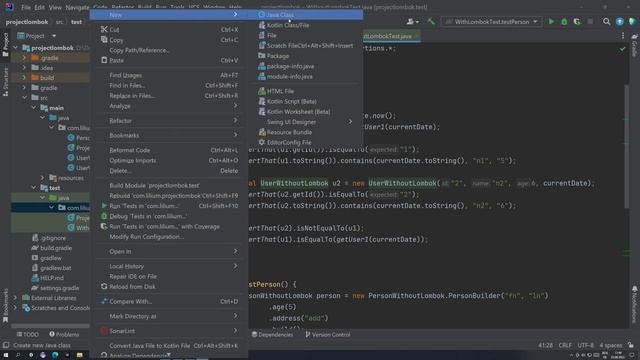
Task: Expand the Swing UI Designer submenu
Action: pyautogui.click(x=306, y=122)
